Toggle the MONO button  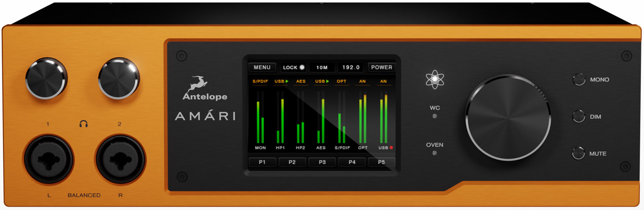579,79
